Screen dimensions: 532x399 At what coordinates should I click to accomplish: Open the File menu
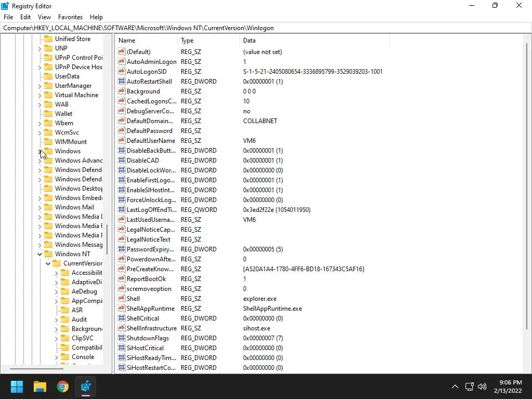tap(8, 17)
